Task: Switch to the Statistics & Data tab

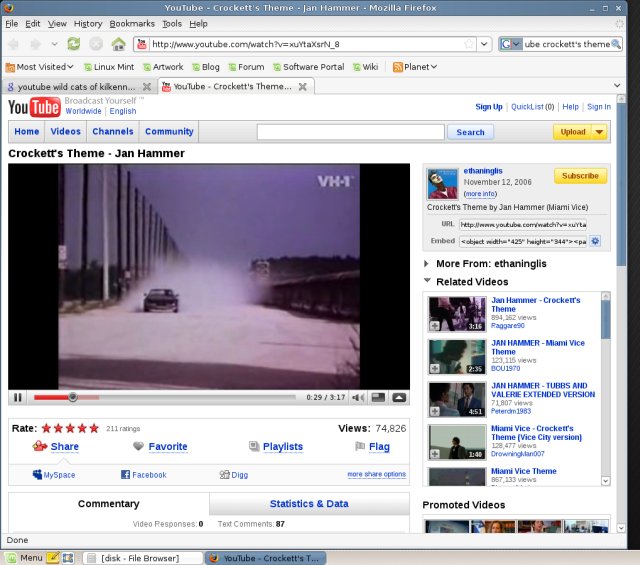Action: (x=309, y=504)
